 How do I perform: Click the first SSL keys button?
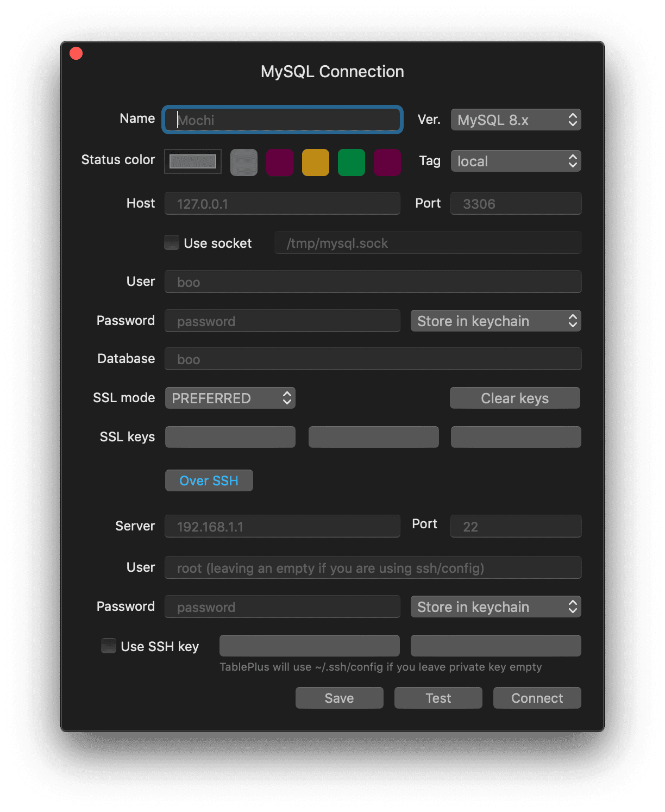point(230,437)
